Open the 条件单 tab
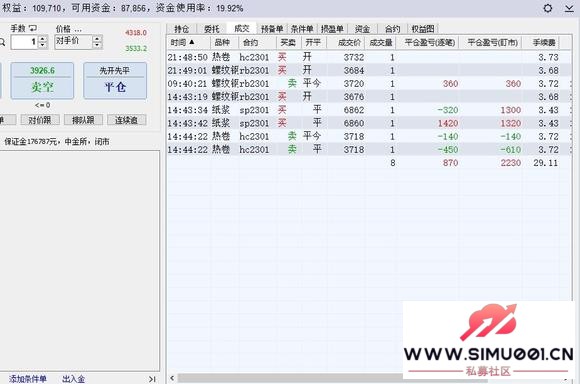Image resolution: width=580 pixels, height=384 pixels. 302,29
